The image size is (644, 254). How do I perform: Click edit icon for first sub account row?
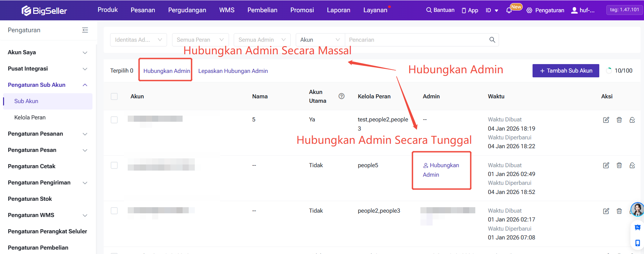(606, 120)
